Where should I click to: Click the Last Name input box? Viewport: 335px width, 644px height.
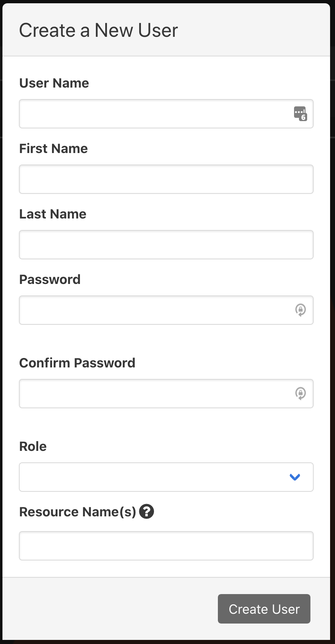click(x=166, y=244)
